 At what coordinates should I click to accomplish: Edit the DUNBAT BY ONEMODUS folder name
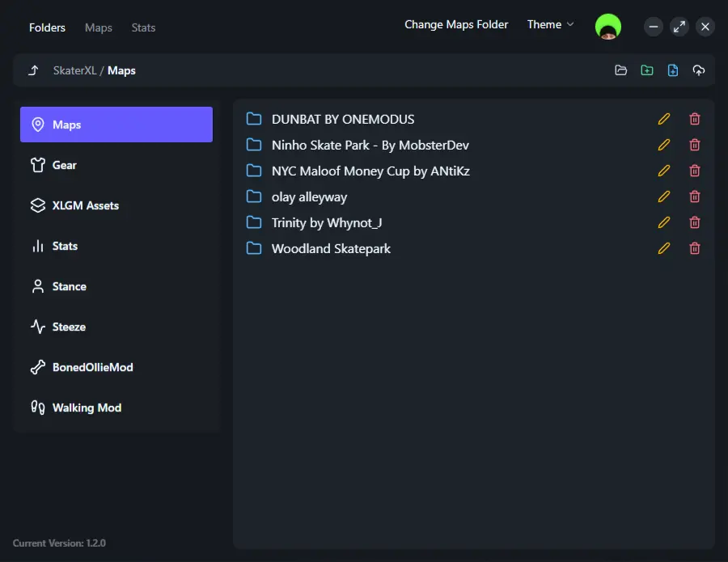tap(664, 119)
